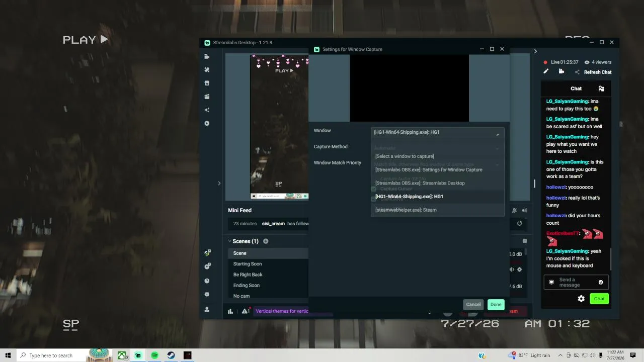644x362 pixels.
Task: Click the speaker volume icon in the Mini Feed header
Action: point(525,211)
